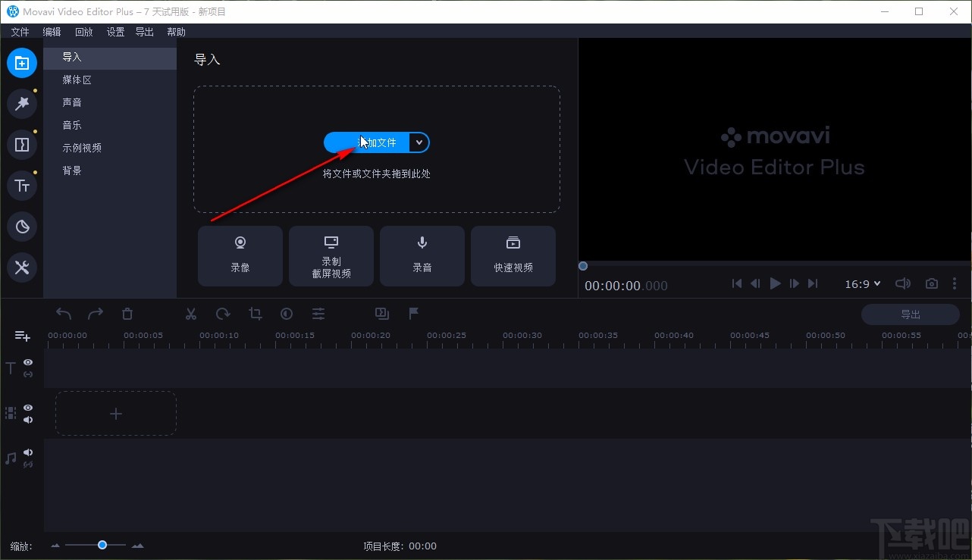The height and width of the screenshot is (560, 972).
Task: Select the Crop tool icon
Action: (x=255, y=314)
